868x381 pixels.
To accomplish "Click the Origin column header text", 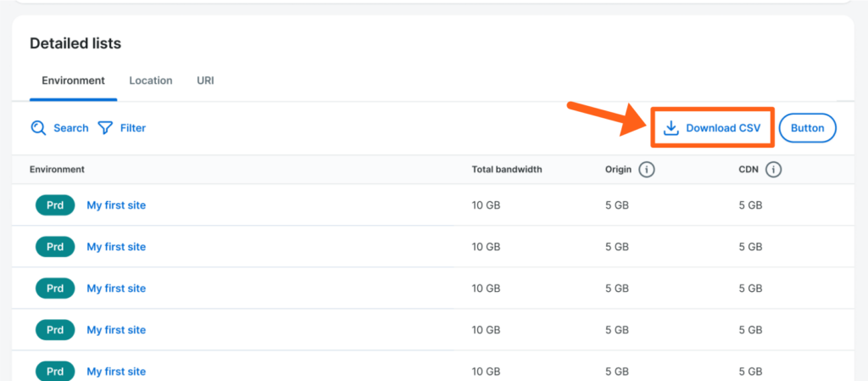I will (618, 170).
